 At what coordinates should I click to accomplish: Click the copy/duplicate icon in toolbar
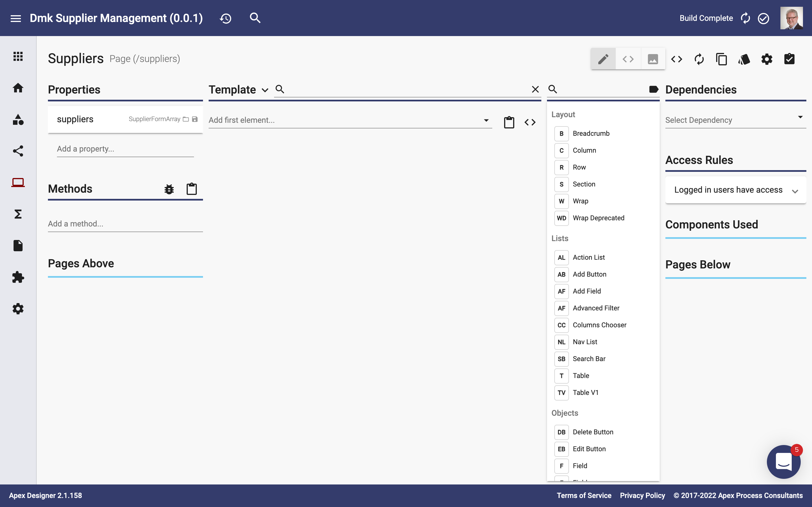pos(721,58)
